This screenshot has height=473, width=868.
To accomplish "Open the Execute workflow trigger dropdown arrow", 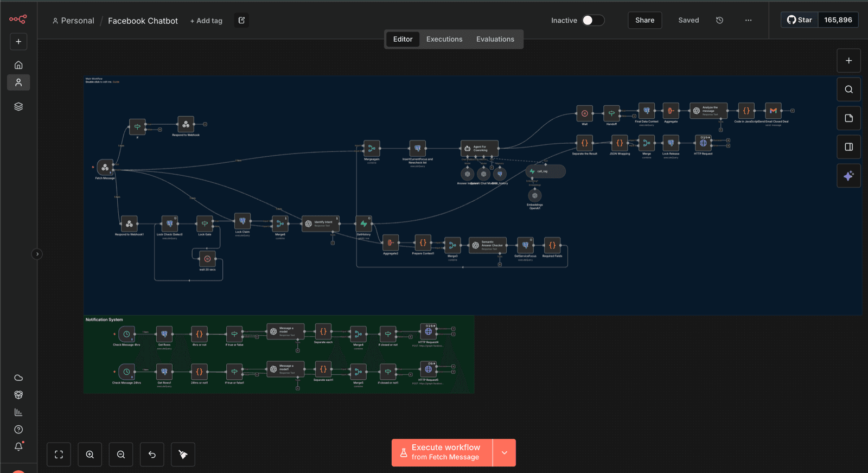I will click(505, 453).
